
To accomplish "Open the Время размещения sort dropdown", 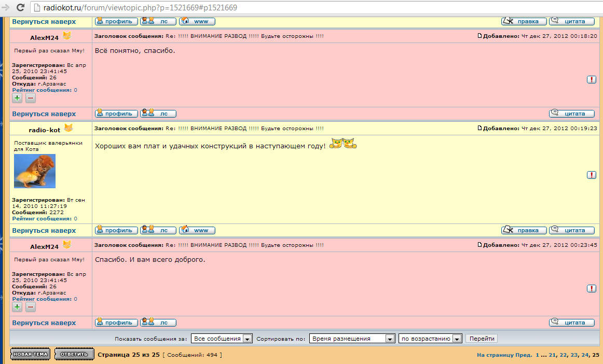I will pyautogui.click(x=352, y=339).
